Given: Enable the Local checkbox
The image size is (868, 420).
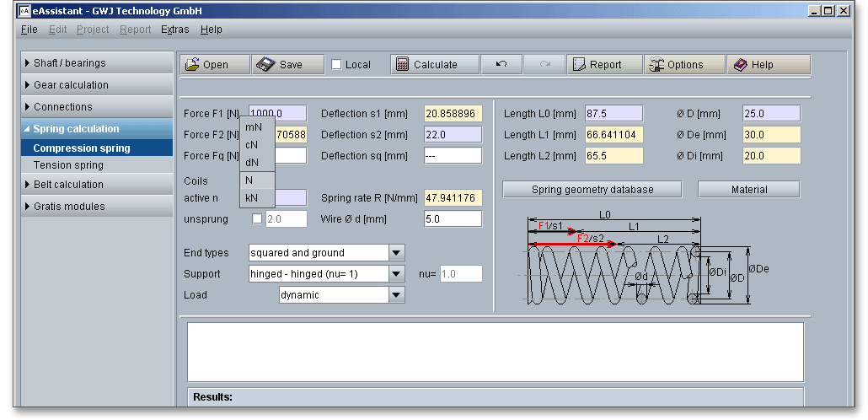Looking at the screenshot, I should [x=337, y=65].
